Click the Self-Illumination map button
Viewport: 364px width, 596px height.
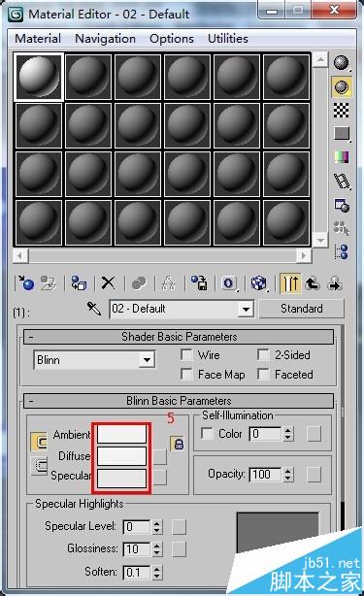tap(314, 434)
